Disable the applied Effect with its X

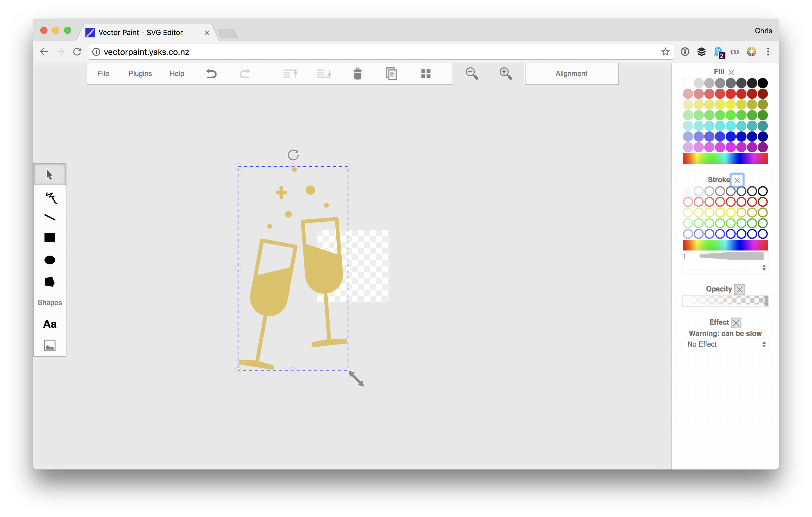pos(736,322)
